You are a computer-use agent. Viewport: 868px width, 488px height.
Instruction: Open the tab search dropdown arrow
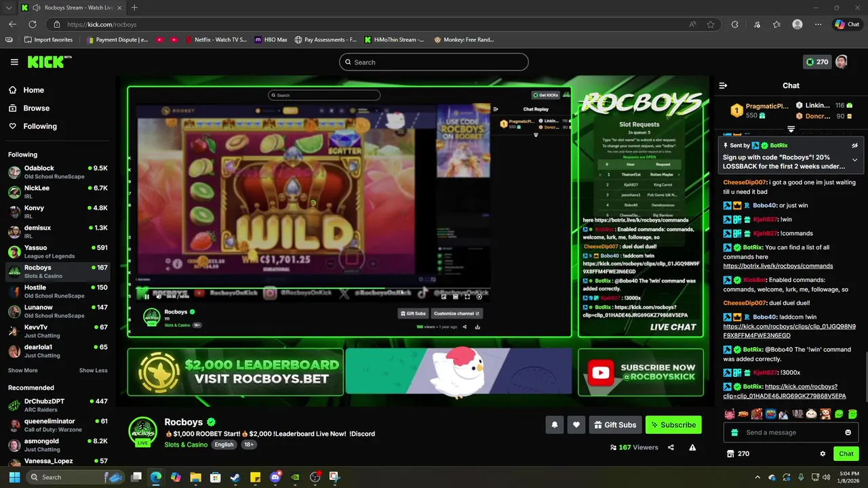pos(9,7)
